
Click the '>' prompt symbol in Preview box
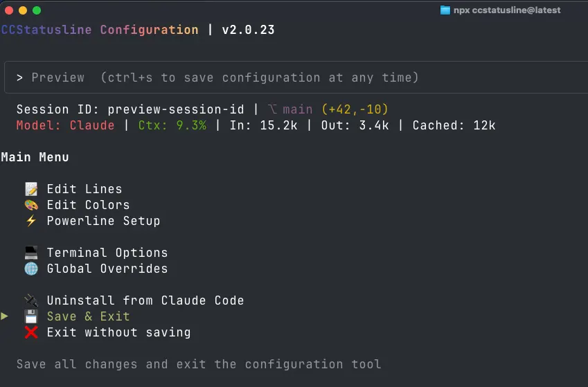(19, 78)
